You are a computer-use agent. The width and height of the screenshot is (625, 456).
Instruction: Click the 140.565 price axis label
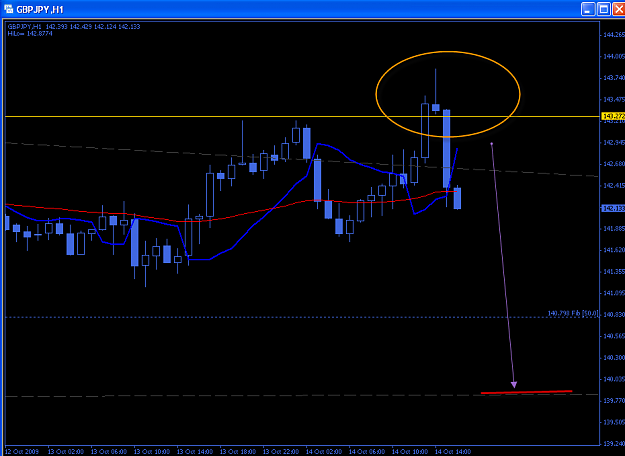click(614, 336)
